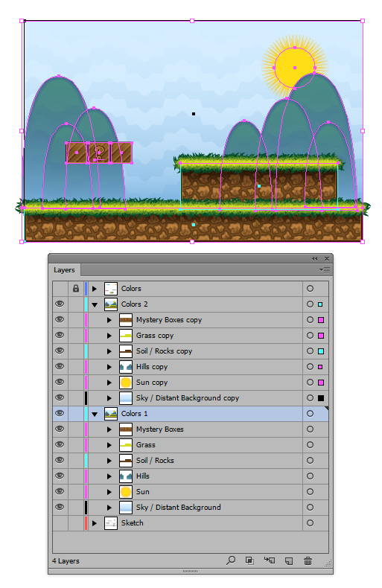
Task: Click the yellow sun on the canvas
Action: (295, 68)
